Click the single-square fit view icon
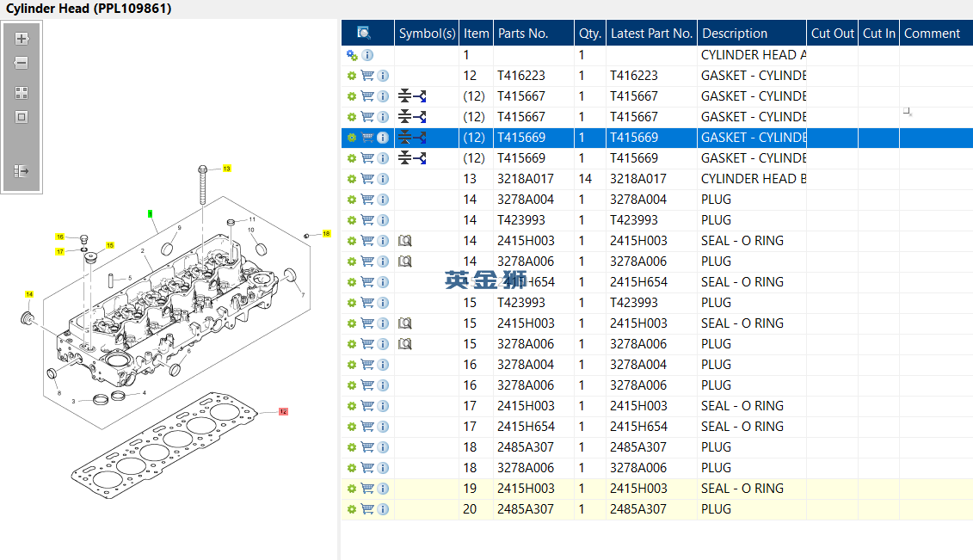973x560 pixels. [22, 117]
